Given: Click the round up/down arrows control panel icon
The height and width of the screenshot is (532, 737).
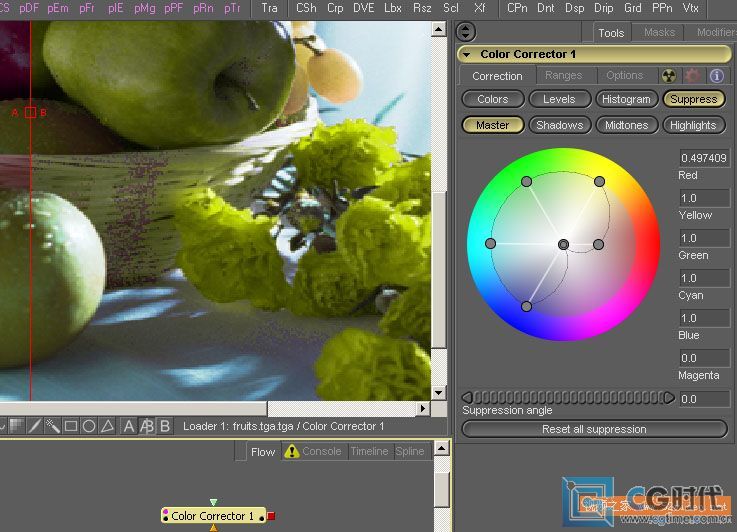Looking at the screenshot, I should click(466, 32).
